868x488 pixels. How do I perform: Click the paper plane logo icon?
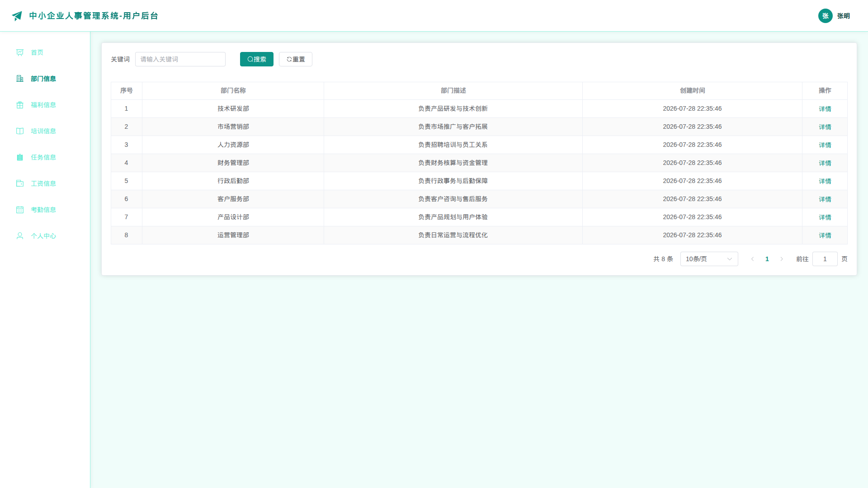[x=17, y=16]
